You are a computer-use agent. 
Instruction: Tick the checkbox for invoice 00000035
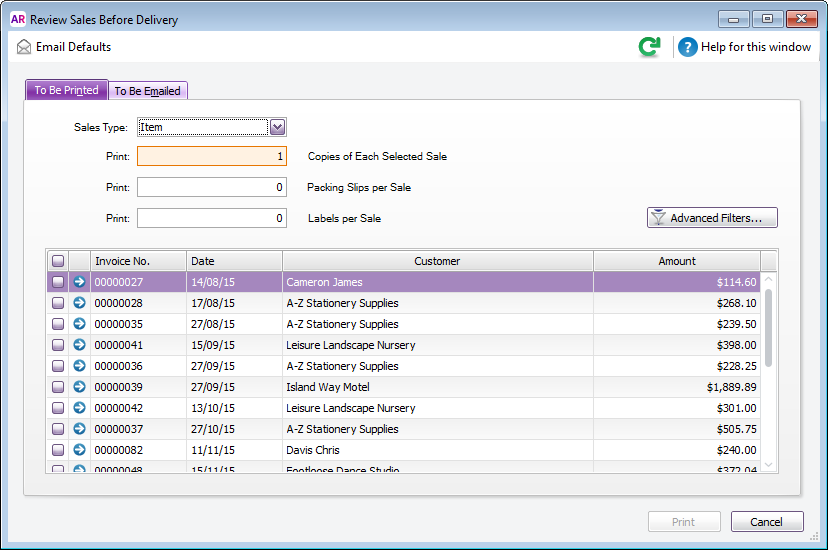[x=58, y=324]
